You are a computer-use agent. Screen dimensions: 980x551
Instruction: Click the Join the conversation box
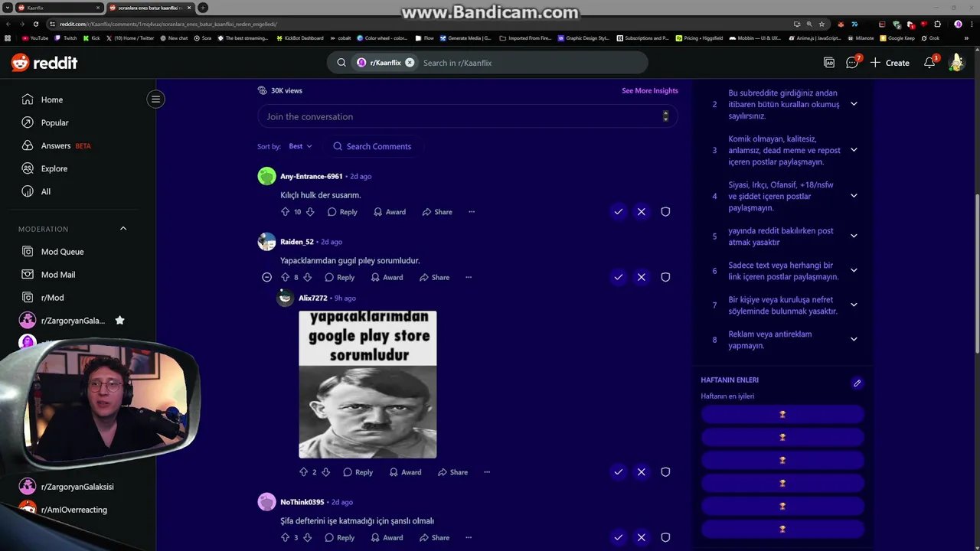(x=467, y=116)
